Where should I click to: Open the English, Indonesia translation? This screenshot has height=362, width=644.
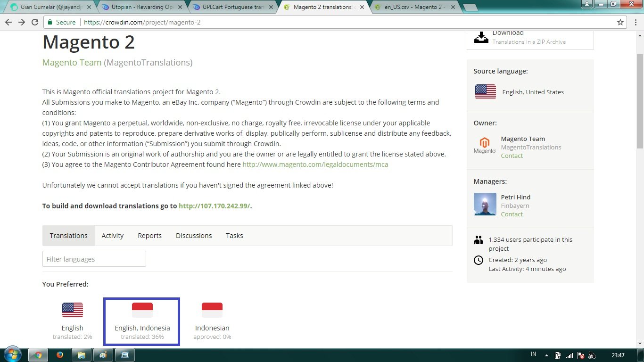[142, 321]
